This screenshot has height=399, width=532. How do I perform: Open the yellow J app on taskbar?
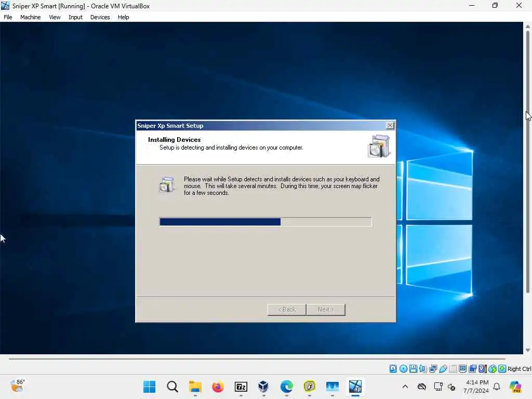coord(310,387)
